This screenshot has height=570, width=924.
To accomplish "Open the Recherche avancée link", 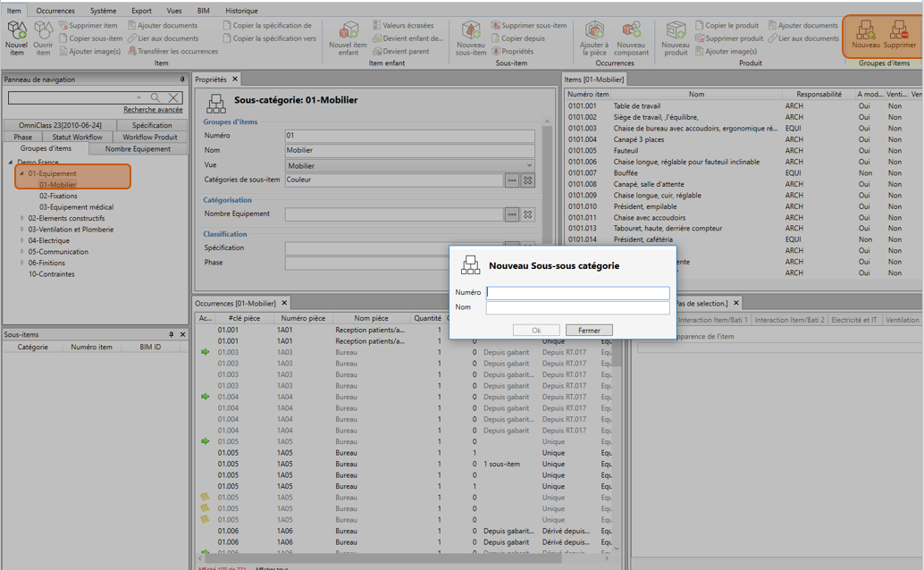I will coord(153,110).
